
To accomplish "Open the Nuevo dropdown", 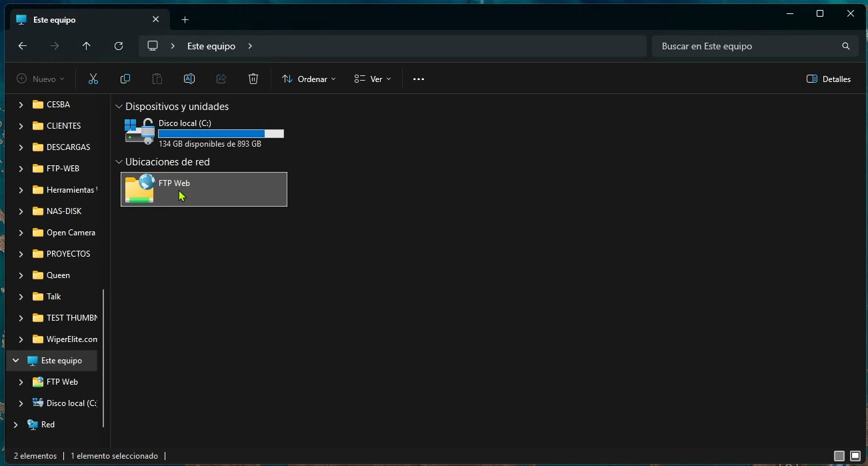I will tap(41, 79).
